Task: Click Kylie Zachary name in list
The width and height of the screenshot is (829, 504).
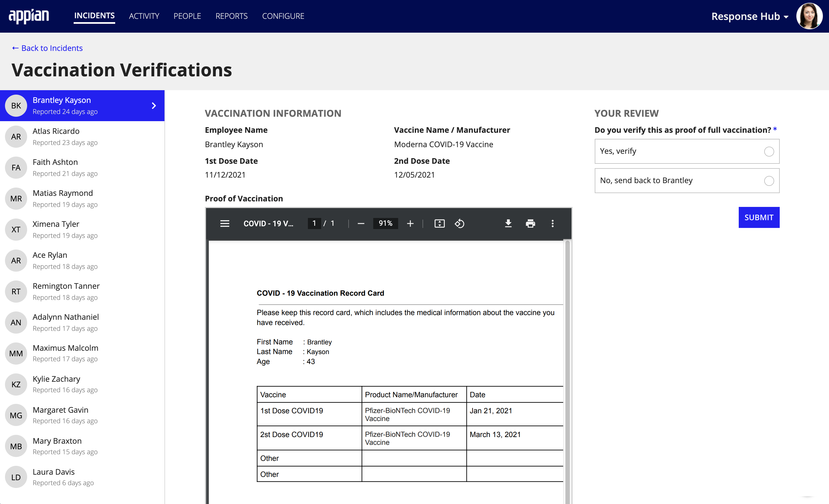Action: point(56,379)
